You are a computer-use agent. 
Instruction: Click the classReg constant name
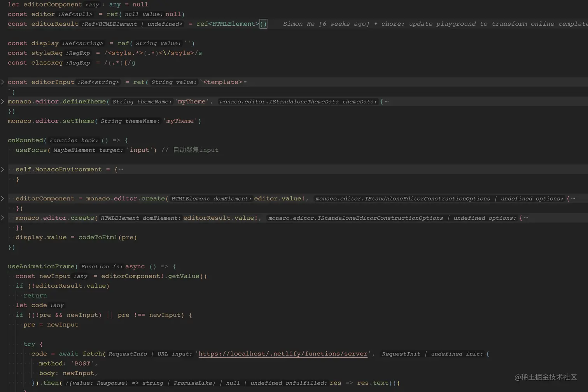tap(47, 63)
